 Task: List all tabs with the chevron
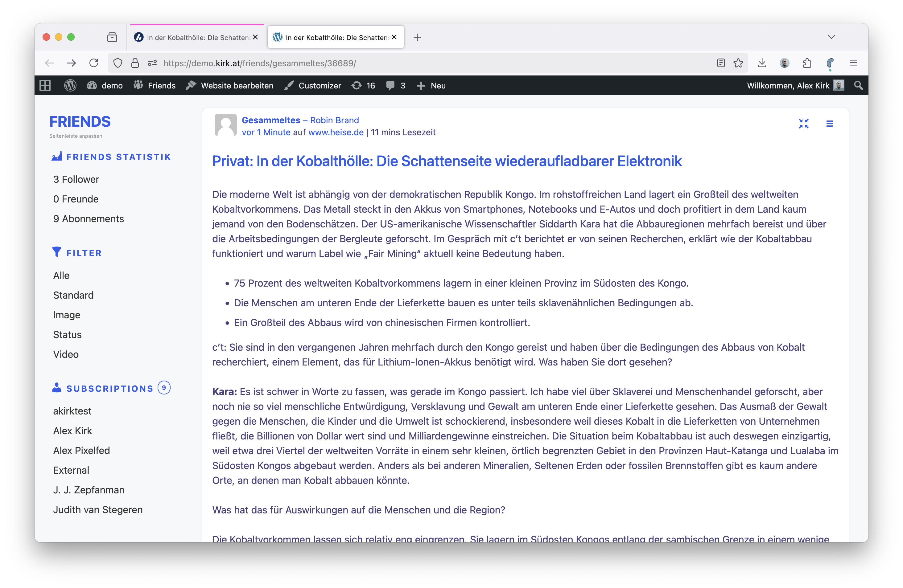pyautogui.click(x=831, y=37)
